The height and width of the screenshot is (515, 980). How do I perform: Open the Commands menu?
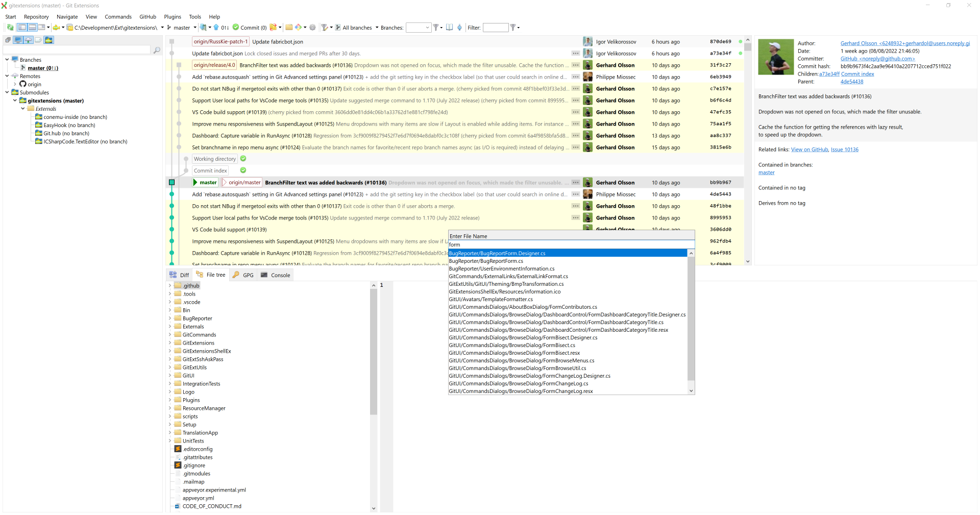click(x=118, y=17)
